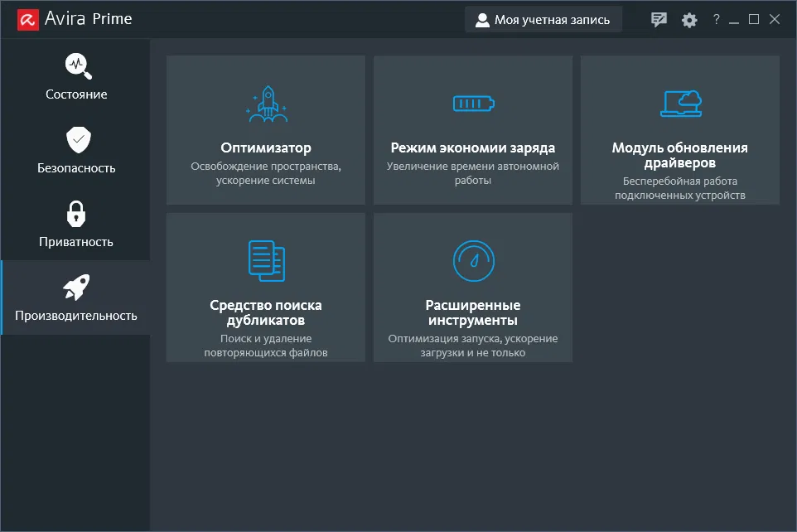Click the Security shield checkmark icon
797x532 pixels.
[78, 139]
